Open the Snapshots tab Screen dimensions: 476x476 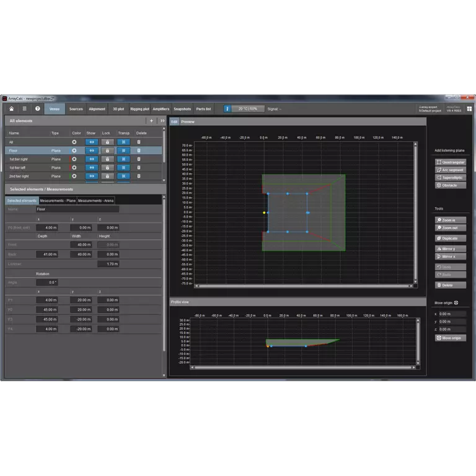tap(182, 109)
